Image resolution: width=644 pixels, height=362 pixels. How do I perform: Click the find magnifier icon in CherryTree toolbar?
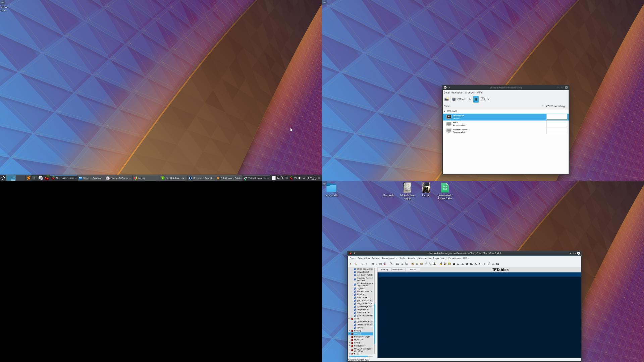(391, 264)
